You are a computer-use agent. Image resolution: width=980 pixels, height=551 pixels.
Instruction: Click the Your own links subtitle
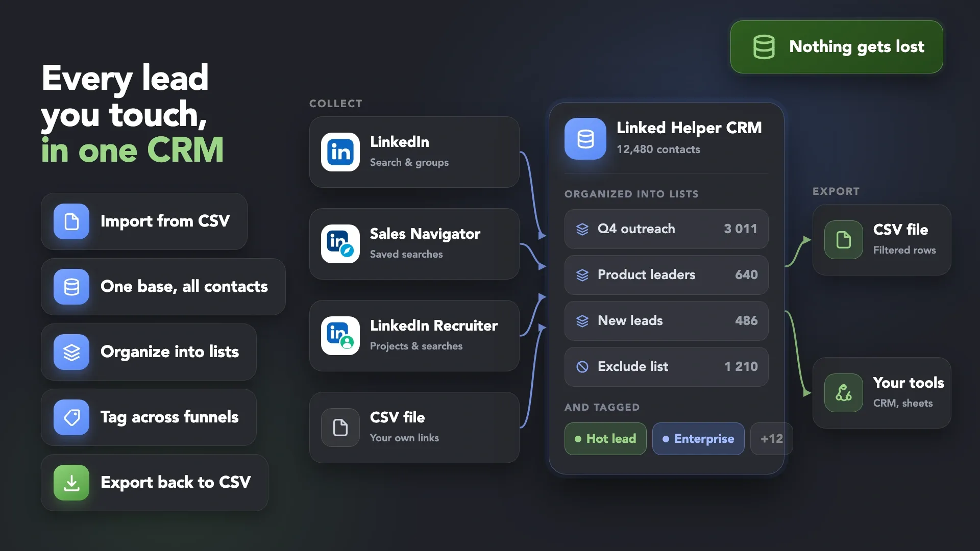404,438
